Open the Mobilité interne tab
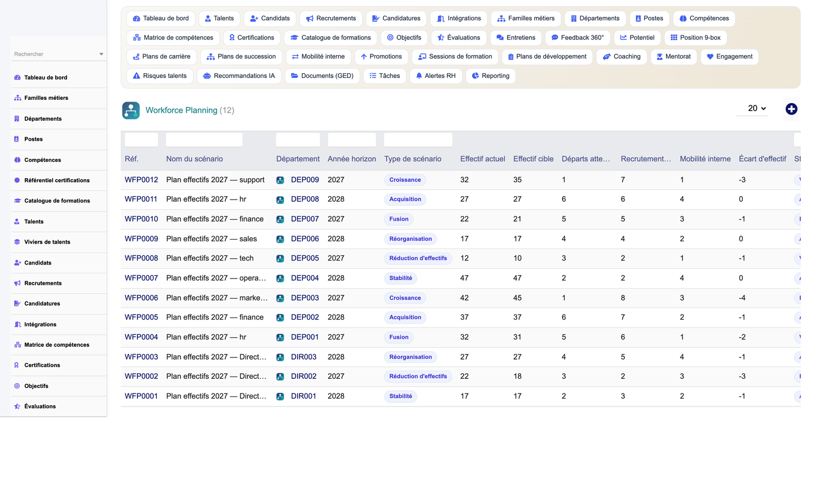The image size is (815, 504). (318, 57)
